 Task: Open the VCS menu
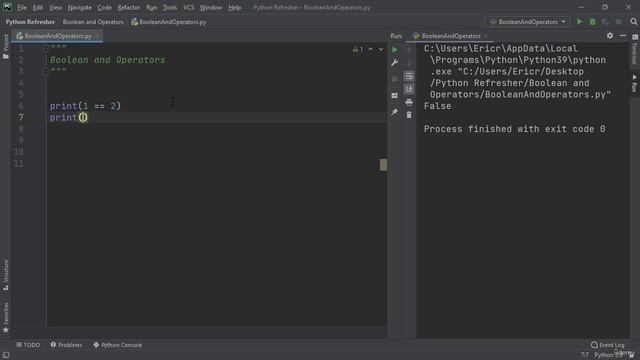pyautogui.click(x=189, y=7)
